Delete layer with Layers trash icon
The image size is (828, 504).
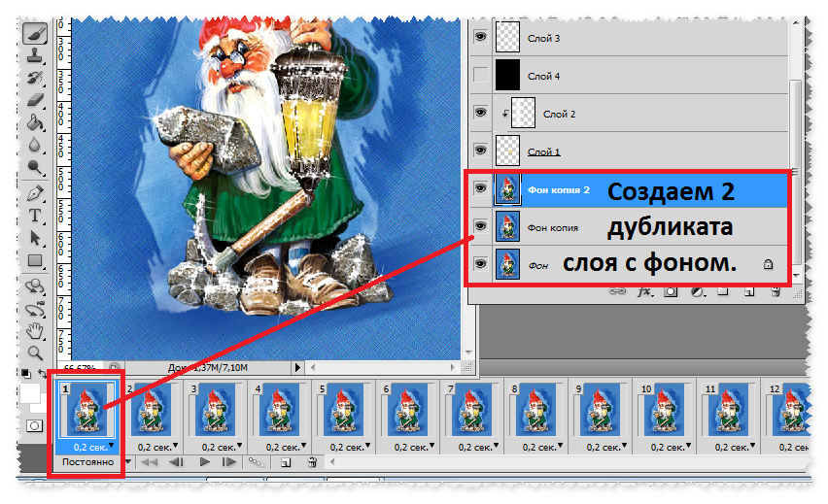click(x=776, y=292)
